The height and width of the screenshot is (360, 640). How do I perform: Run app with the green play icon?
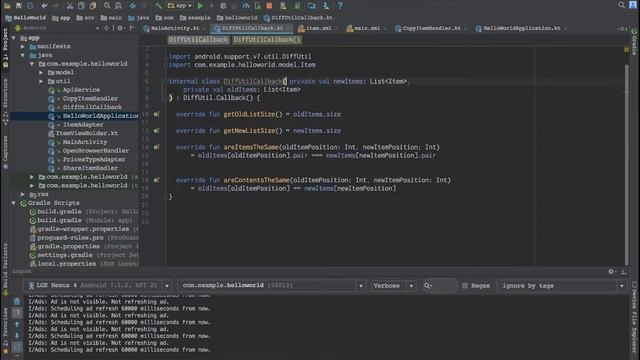(x=200, y=6)
